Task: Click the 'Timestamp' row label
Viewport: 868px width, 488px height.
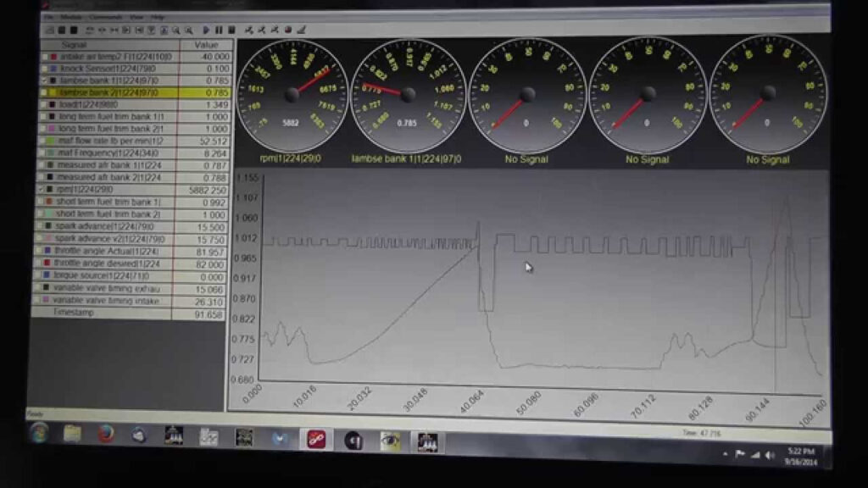Action: click(x=74, y=313)
